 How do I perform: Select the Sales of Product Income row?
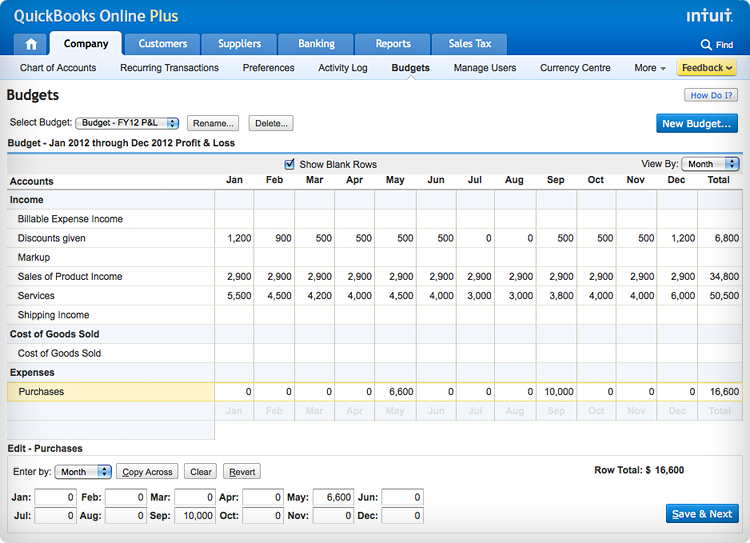(375, 277)
